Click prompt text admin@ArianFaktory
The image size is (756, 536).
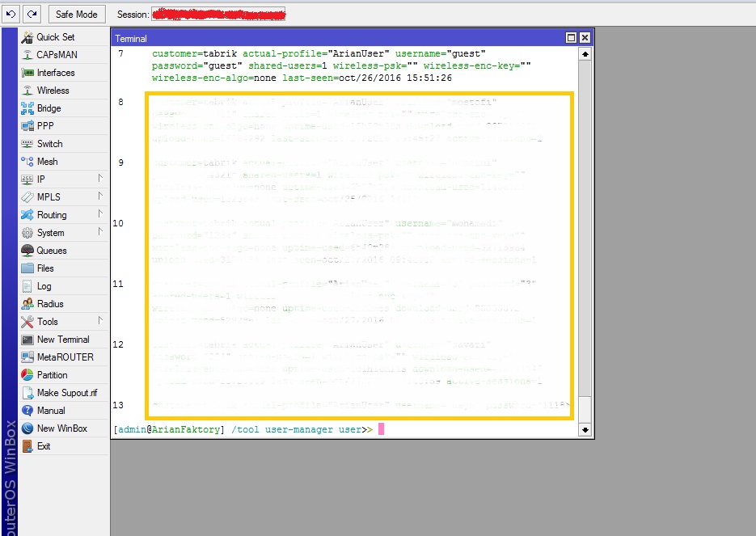click(169, 429)
